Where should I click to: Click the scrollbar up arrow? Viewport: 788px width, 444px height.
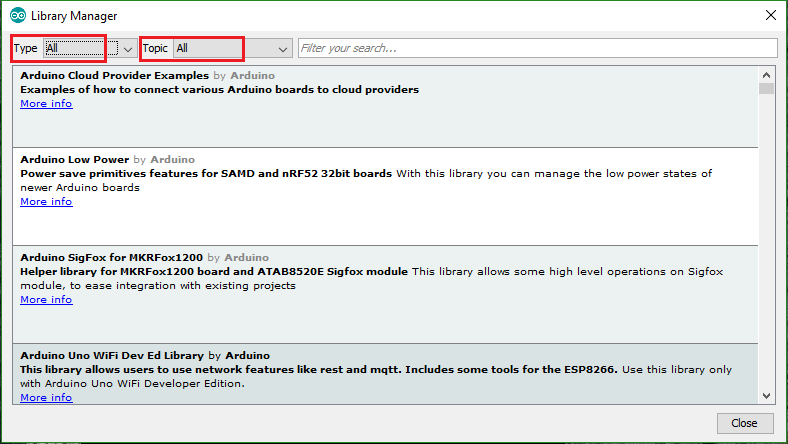coord(766,75)
